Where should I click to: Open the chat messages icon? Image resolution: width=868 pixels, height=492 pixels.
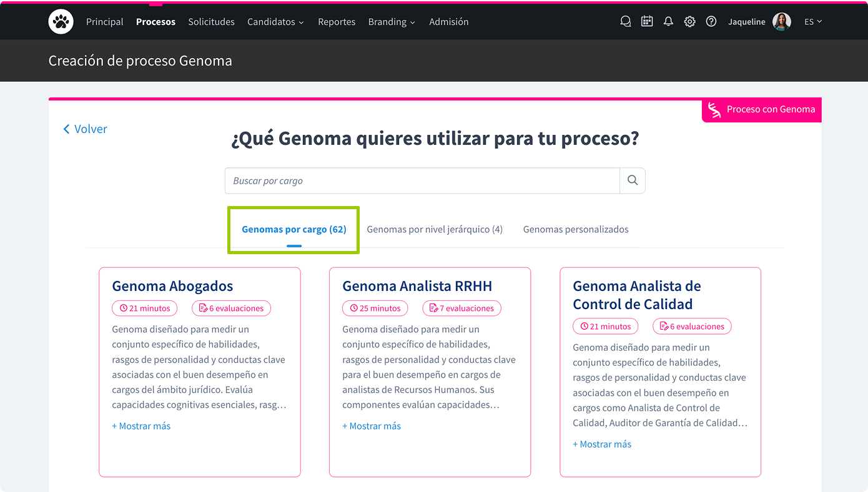[x=625, y=22]
